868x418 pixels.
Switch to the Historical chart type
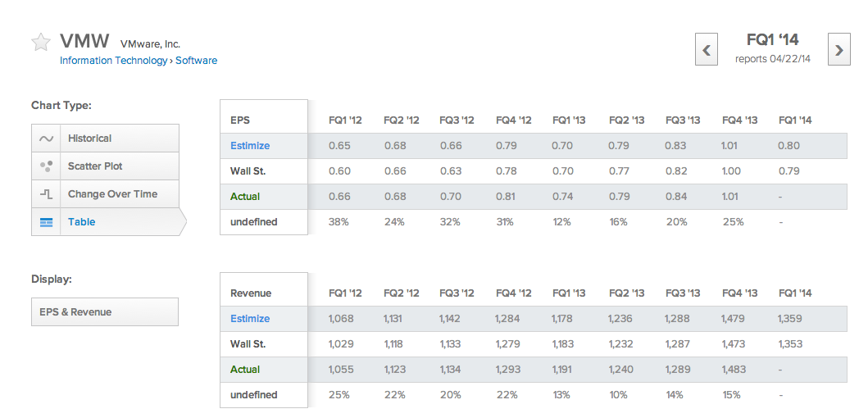(x=105, y=139)
